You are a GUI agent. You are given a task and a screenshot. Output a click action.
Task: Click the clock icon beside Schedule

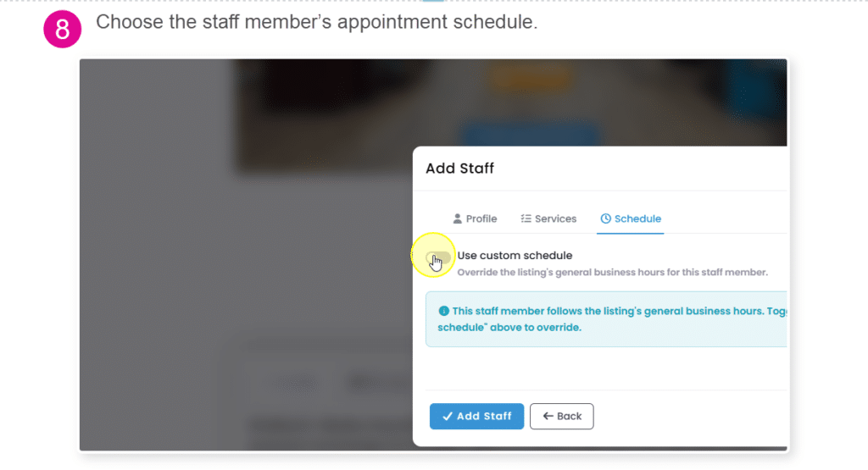click(605, 218)
